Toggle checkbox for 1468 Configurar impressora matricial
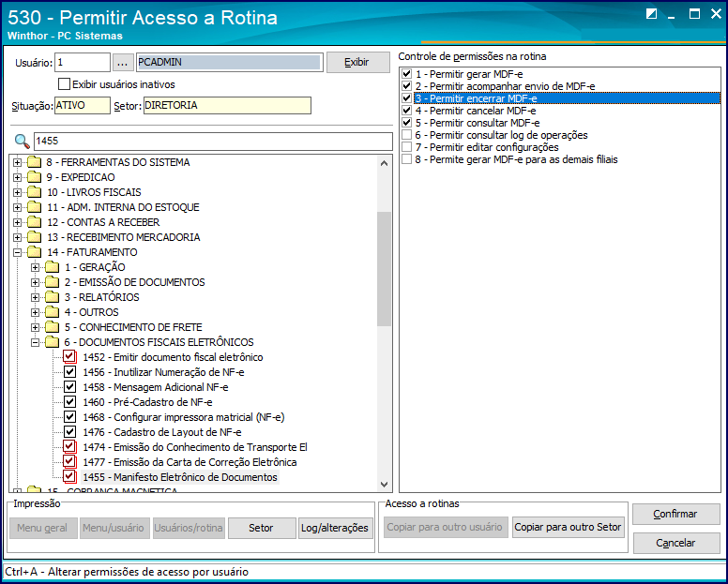 click(69, 417)
